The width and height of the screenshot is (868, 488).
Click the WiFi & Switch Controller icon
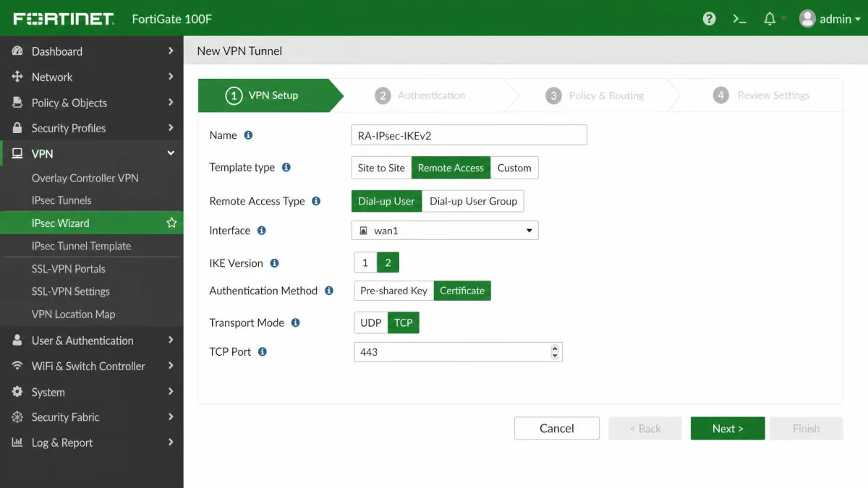[17, 366]
